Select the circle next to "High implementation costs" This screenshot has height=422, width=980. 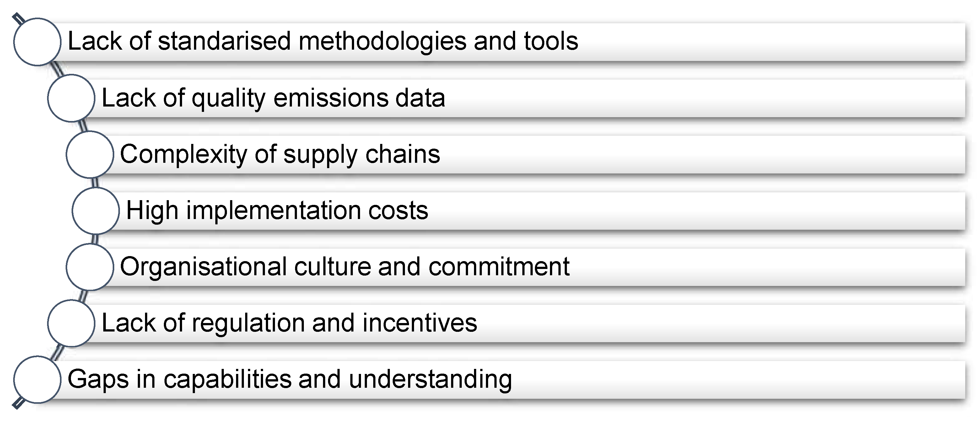pyautogui.click(x=96, y=210)
